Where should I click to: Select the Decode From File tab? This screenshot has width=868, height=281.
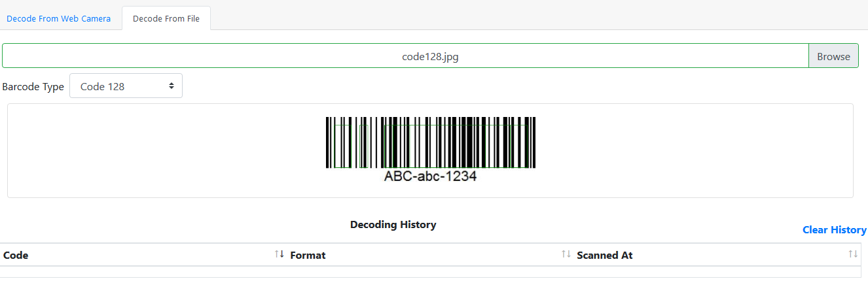(x=166, y=18)
